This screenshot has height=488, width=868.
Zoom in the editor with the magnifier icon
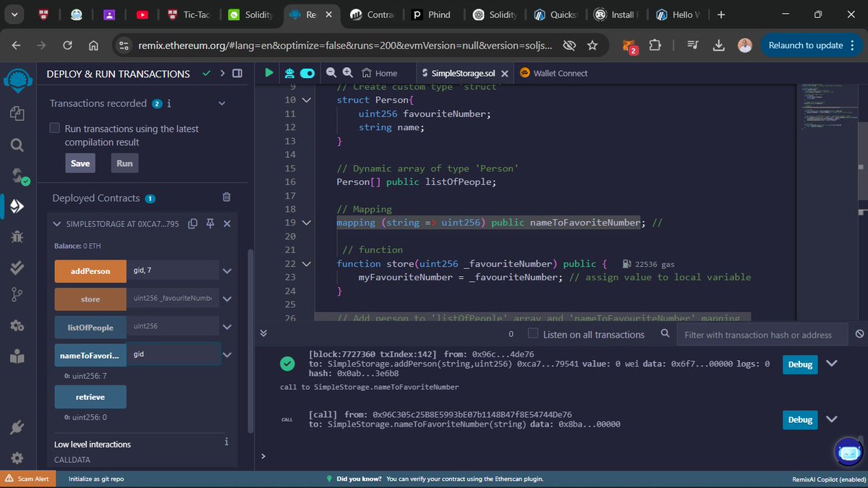point(347,73)
